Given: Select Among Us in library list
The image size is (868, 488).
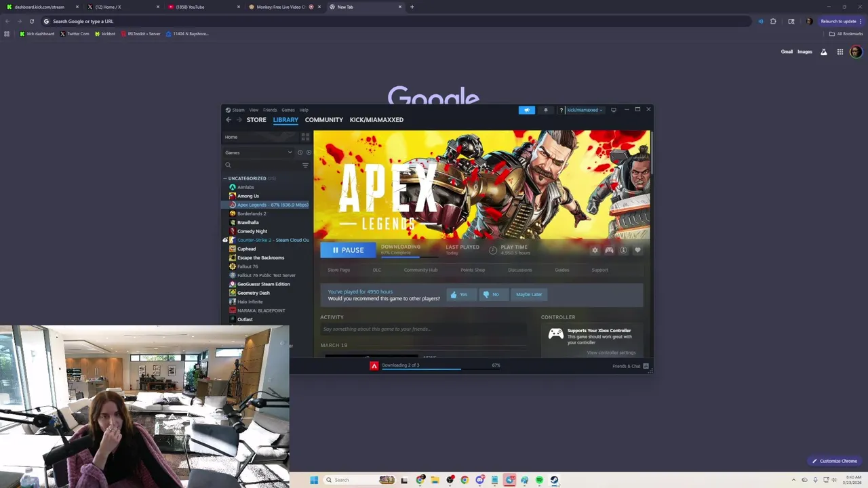Looking at the screenshot, I should (x=248, y=196).
